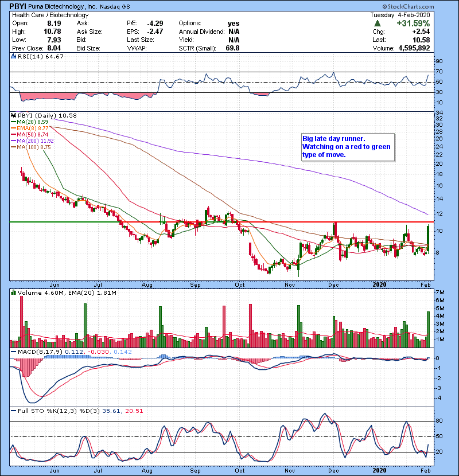Click the 'Big late day runner' annotation box
Viewport: 459px width, 476px height.
pyautogui.click(x=348, y=147)
